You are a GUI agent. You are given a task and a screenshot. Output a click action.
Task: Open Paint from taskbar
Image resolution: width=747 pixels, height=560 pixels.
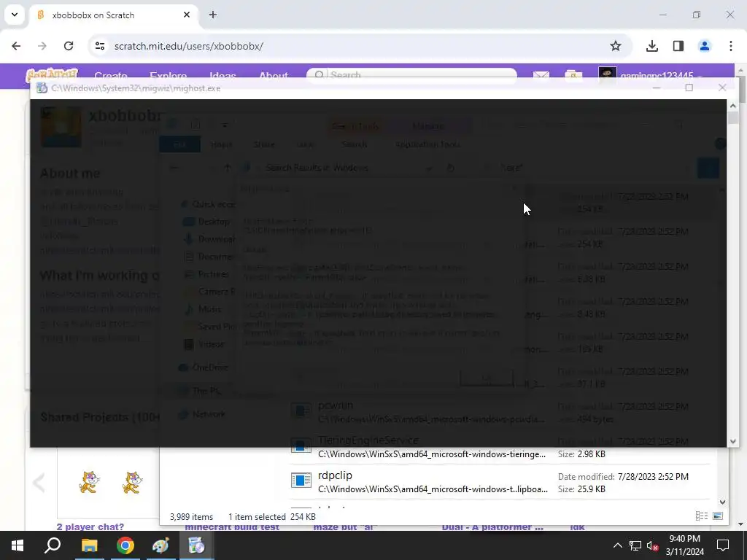160,545
